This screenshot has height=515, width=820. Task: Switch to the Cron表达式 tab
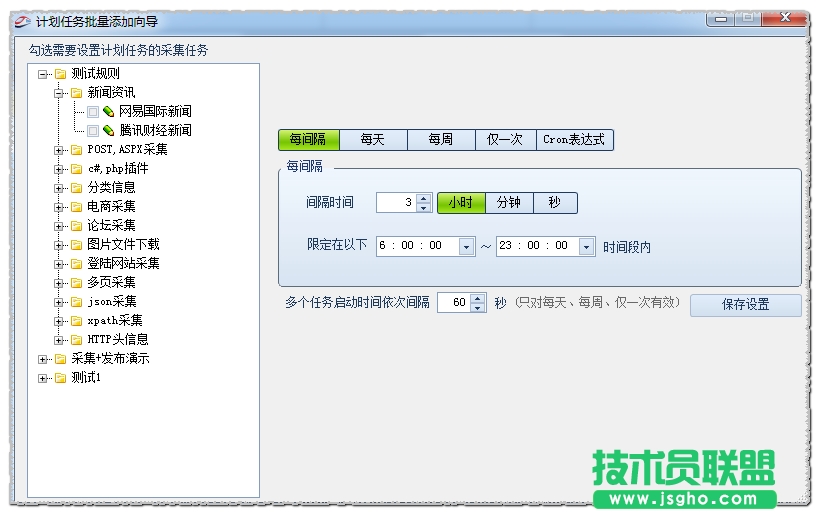575,140
